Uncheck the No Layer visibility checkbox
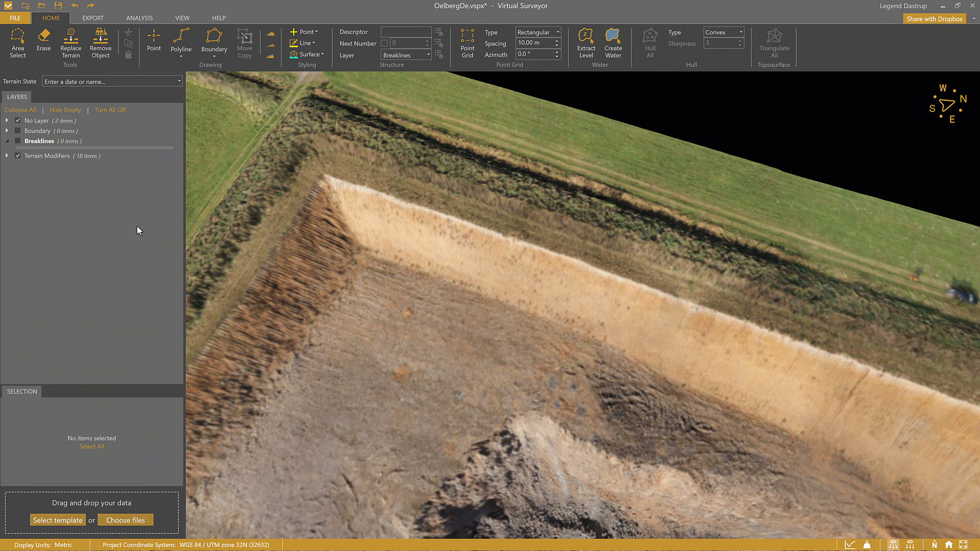Viewport: 980px width, 551px height. click(x=18, y=121)
